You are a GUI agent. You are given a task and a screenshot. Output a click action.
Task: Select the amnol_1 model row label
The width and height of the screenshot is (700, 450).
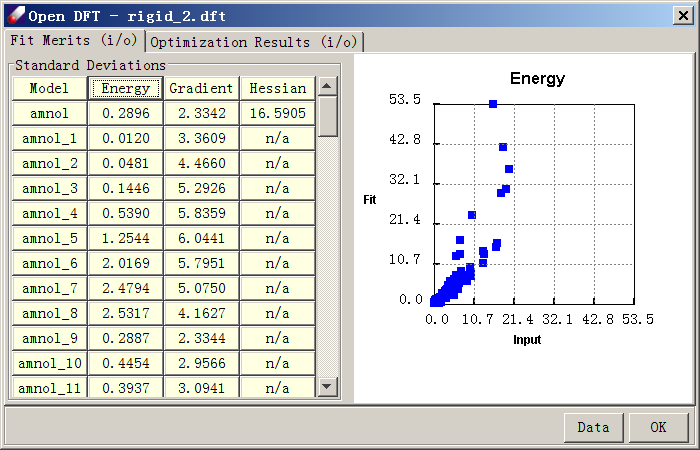coord(49,138)
